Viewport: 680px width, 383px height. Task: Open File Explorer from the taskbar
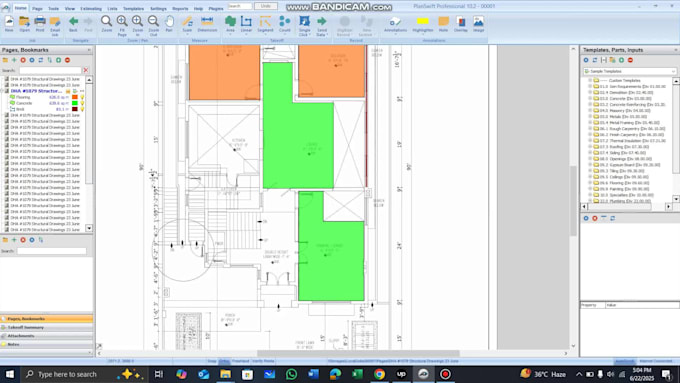click(x=225, y=374)
